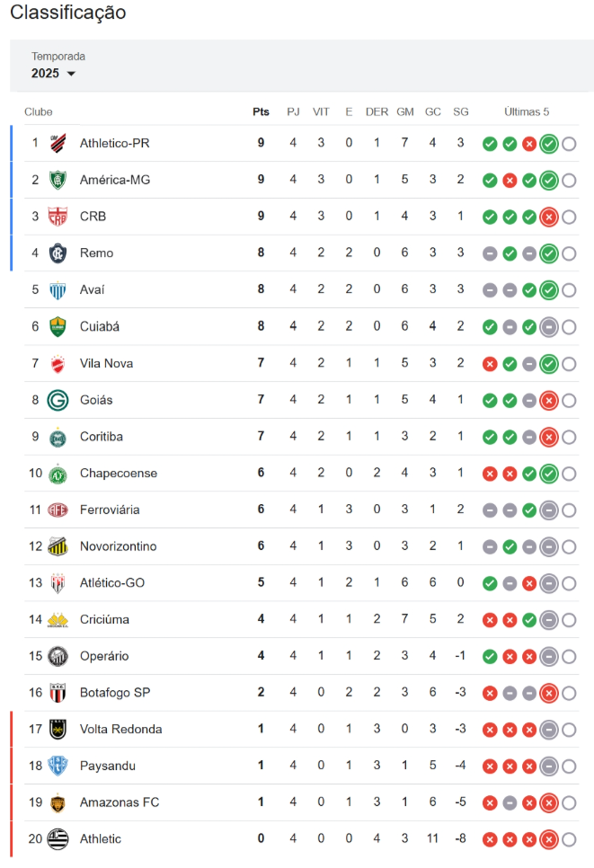This screenshot has height=868, width=594.
Task: Click the Últimas 5 column header
Action: coord(527,111)
